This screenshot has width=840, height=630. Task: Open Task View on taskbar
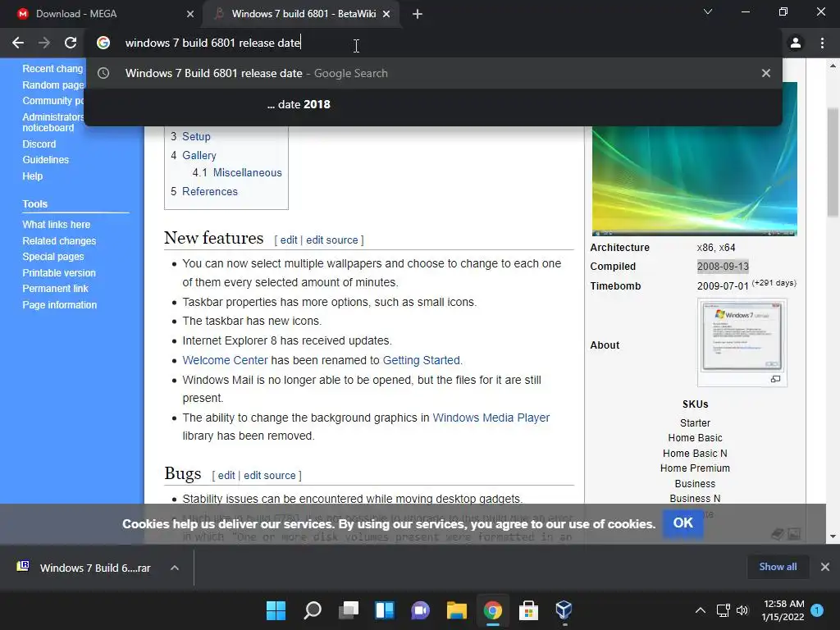[x=349, y=610]
